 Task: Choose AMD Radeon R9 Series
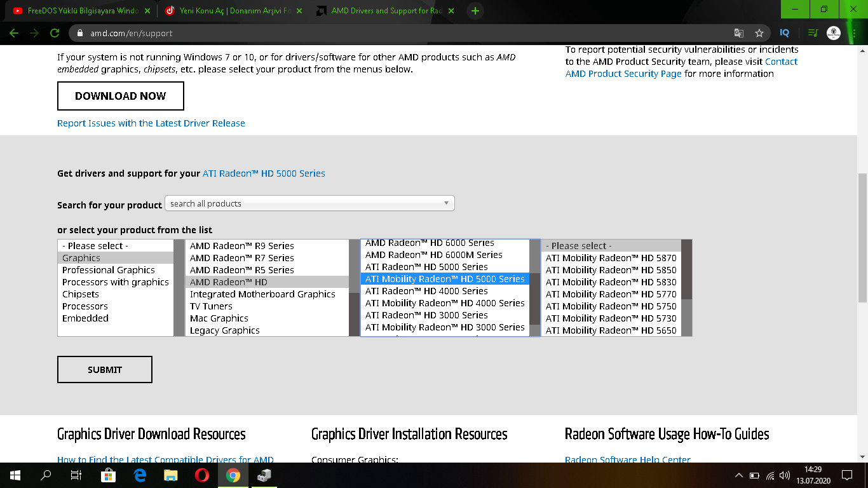tap(267, 246)
